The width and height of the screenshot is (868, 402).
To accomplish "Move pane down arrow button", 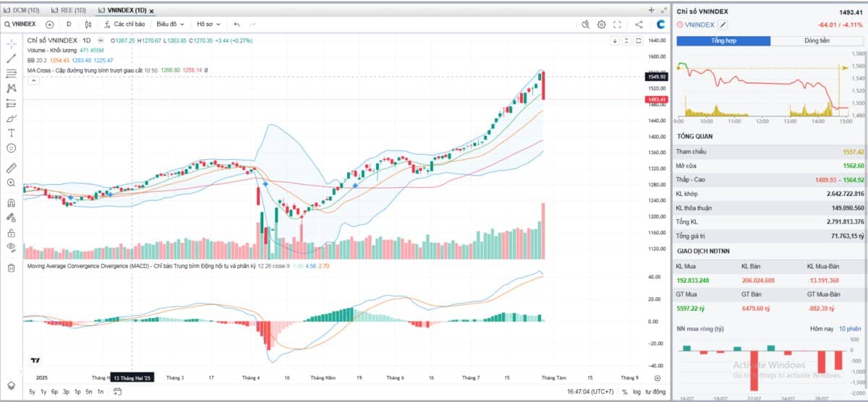I will (616, 40).
